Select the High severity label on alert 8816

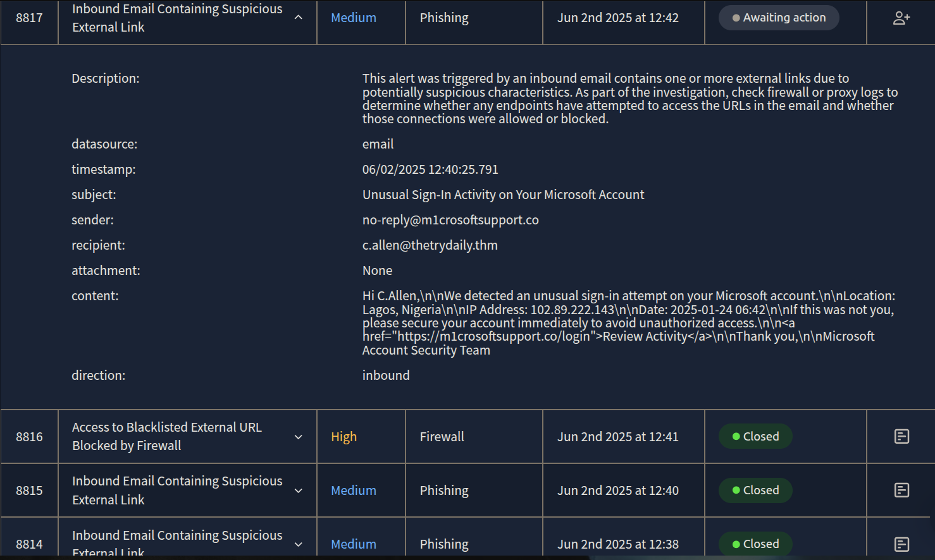click(344, 436)
